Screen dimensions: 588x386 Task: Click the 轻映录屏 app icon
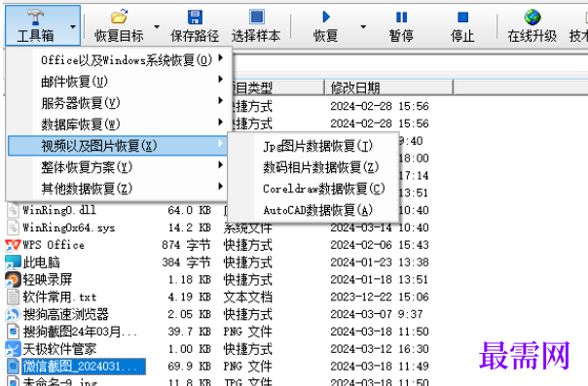pyautogui.click(x=13, y=280)
